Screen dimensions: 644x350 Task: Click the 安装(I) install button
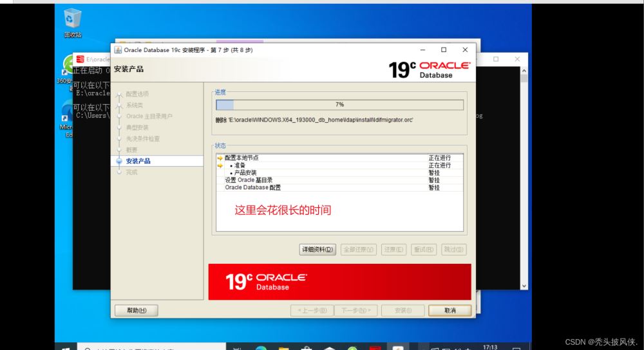point(403,311)
